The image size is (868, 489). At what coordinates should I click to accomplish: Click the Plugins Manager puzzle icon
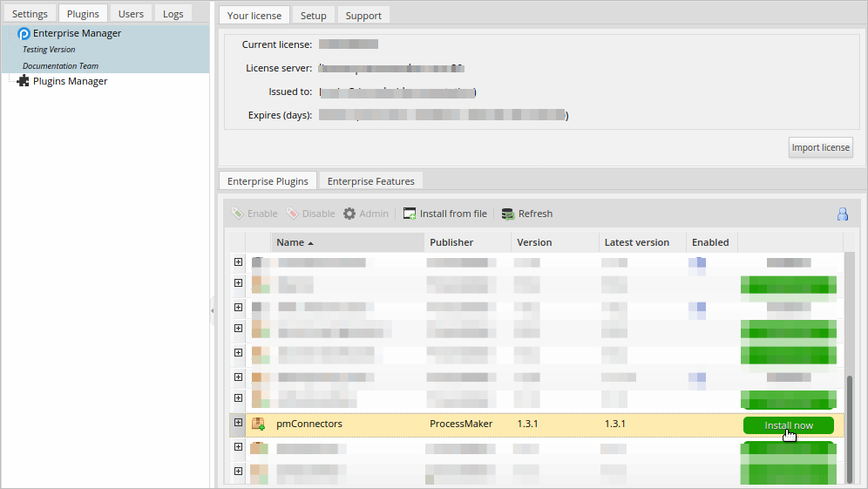[x=24, y=81]
